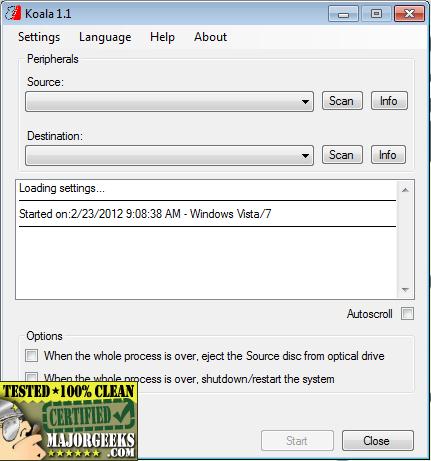Click the Start button
The height and width of the screenshot is (461, 431).
pyautogui.click(x=297, y=441)
